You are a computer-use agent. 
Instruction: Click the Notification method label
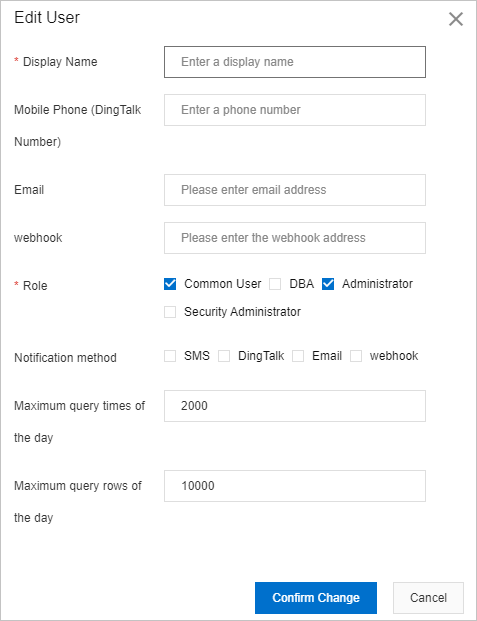click(65, 358)
